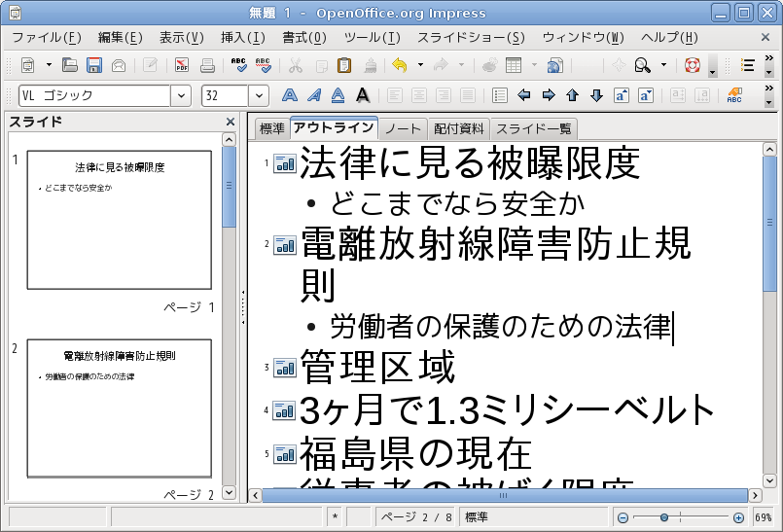Toggle bold formatting
This screenshot has height=532, width=783.
coord(290,95)
